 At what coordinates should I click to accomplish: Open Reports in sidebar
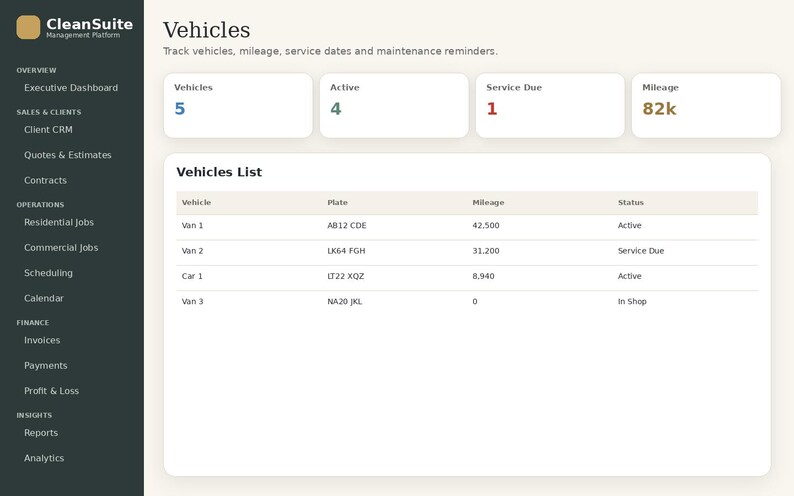coord(41,433)
